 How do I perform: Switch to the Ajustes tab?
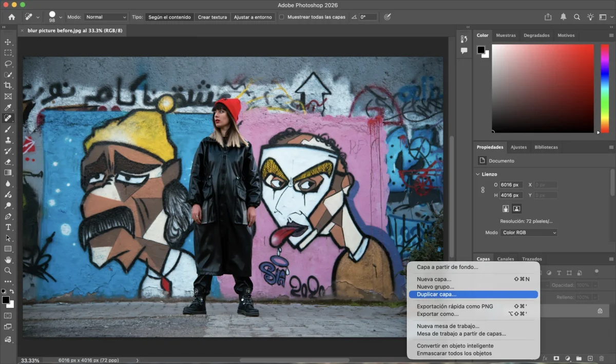(x=518, y=147)
